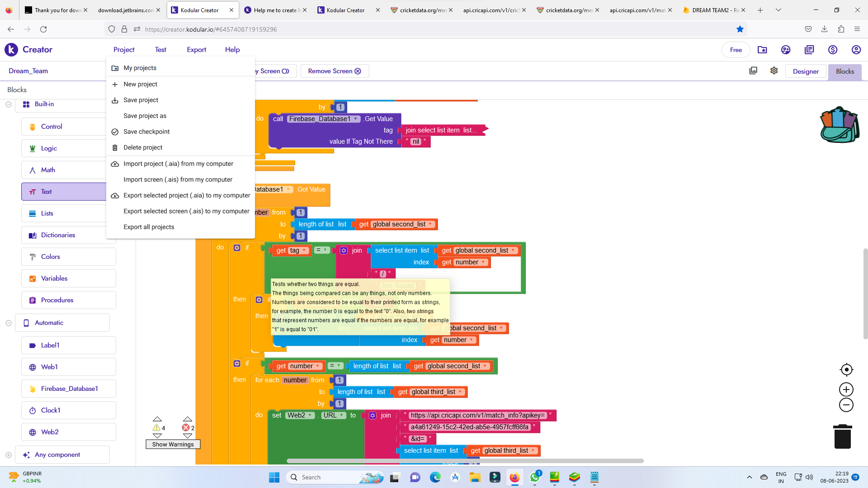868x488 pixels.
Task: Toggle the mutator gear on the join block
Action: tap(344, 250)
